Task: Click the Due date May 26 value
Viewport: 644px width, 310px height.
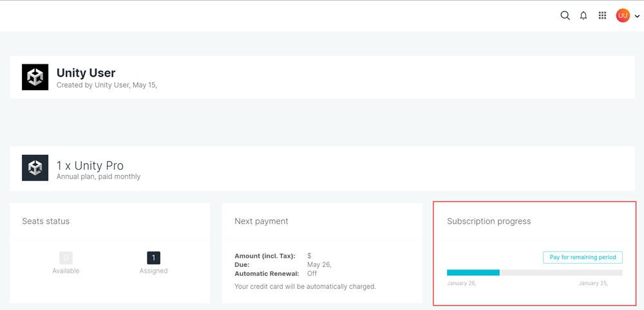Action: (319, 265)
